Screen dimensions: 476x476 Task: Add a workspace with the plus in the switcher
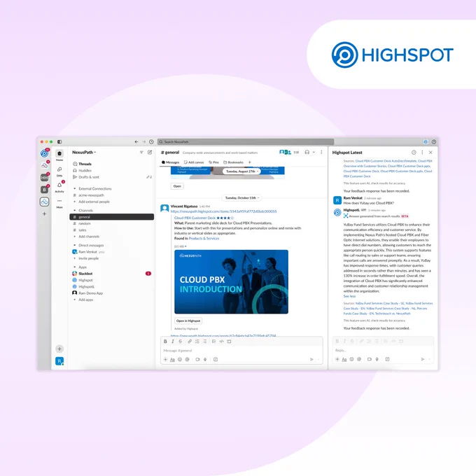coord(44,214)
